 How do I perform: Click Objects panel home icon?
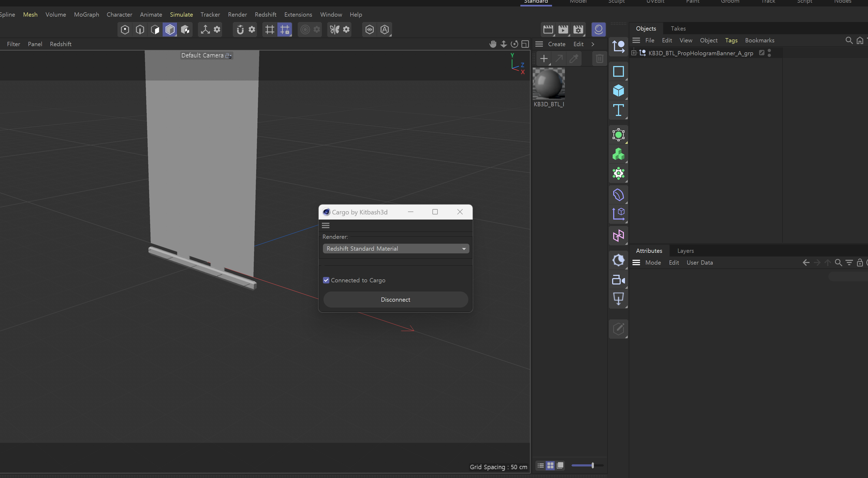pyautogui.click(x=860, y=41)
